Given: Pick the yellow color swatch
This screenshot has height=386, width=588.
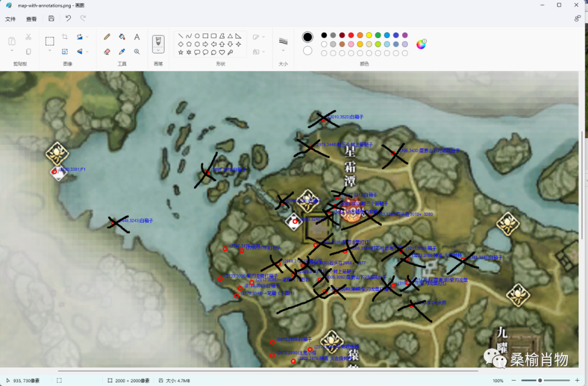Looking at the screenshot, I should coord(369,35).
